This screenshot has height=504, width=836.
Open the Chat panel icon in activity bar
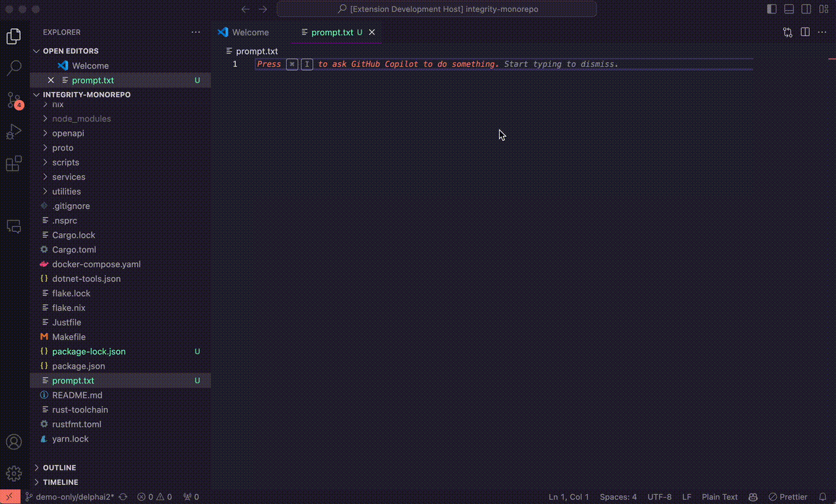[14, 227]
